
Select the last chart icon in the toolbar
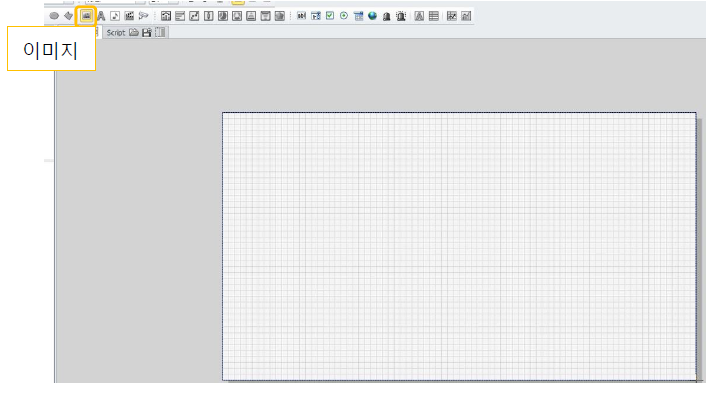point(466,16)
